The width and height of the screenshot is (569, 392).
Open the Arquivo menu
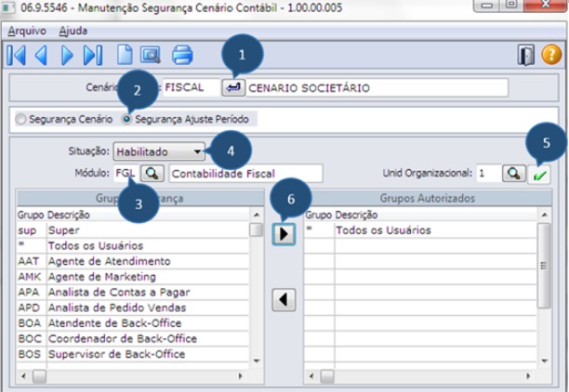point(27,31)
